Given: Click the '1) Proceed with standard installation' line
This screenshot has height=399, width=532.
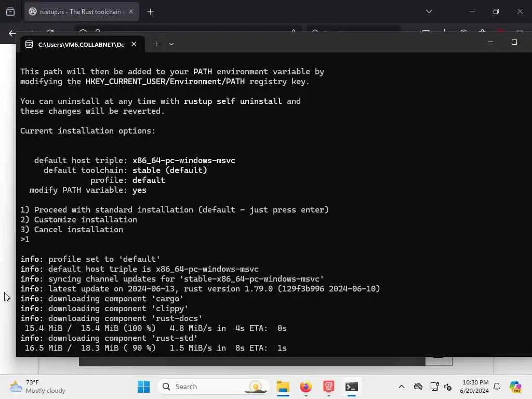Looking at the screenshot, I should point(175,210).
